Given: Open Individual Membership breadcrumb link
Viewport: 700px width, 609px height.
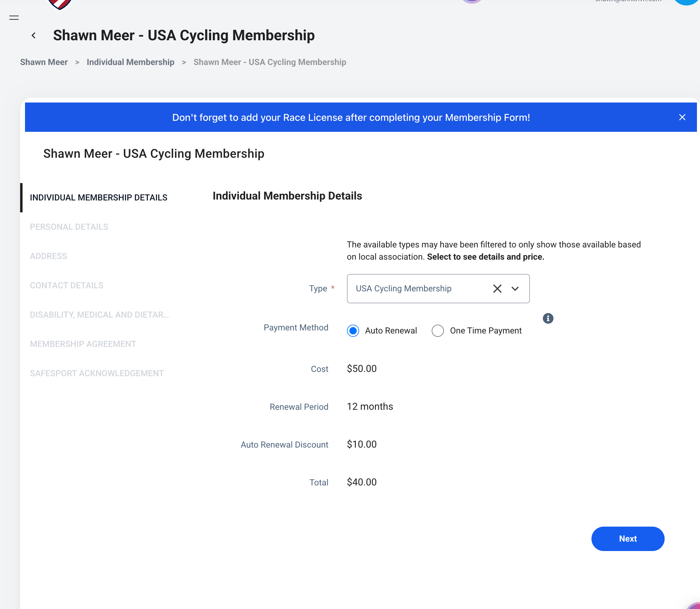Looking at the screenshot, I should point(130,62).
